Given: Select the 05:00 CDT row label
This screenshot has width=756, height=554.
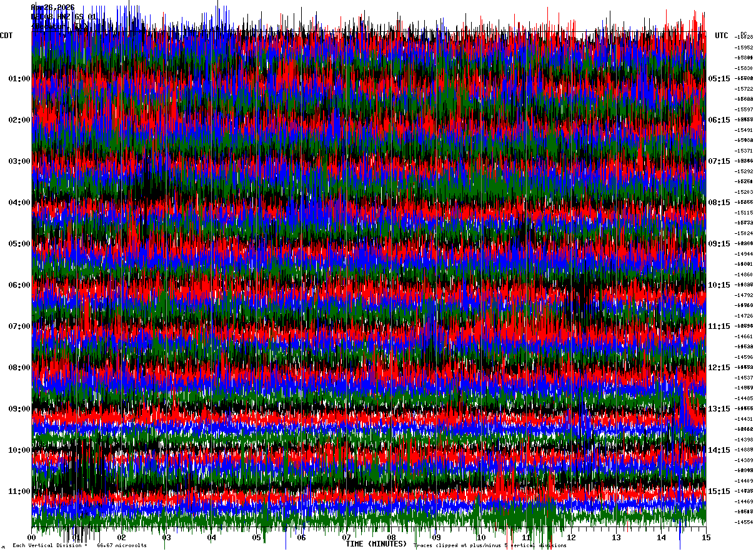Looking at the screenshot, I should (x=19, y=244).
